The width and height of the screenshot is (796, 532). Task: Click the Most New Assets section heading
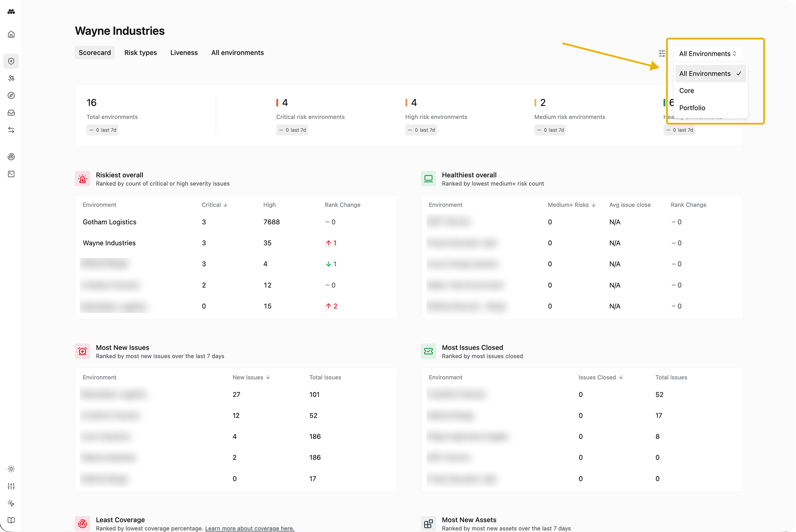[469, 520]
